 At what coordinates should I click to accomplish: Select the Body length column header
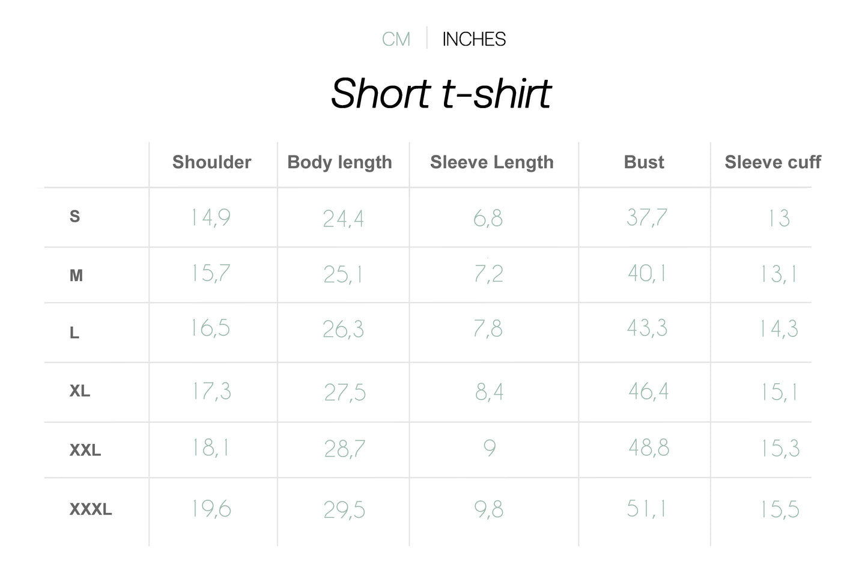click(339, 163)
